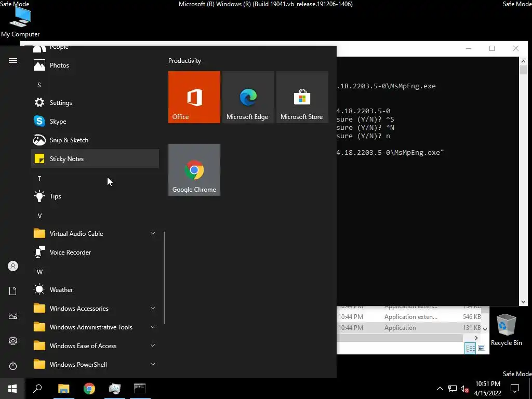Select the 546 KB Application extension row
Image resolution: width=532 pixels, height=399 pixels.
point(409,317)
